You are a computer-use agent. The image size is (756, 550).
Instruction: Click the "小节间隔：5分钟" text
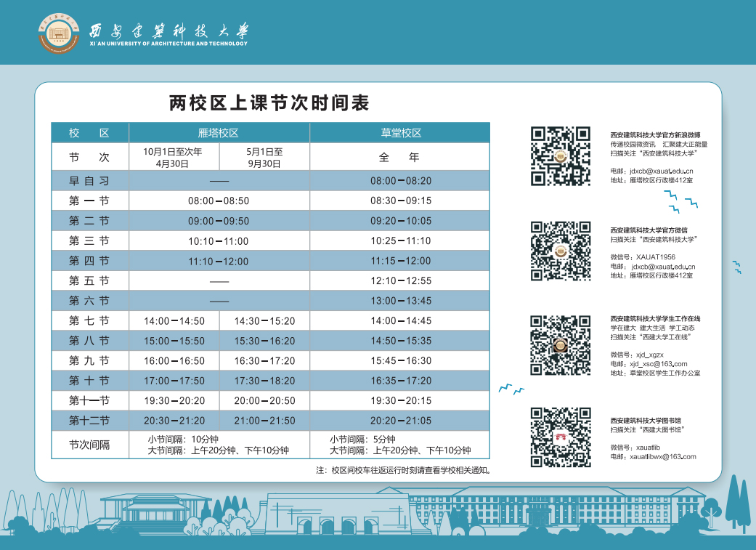click(362, 440)
